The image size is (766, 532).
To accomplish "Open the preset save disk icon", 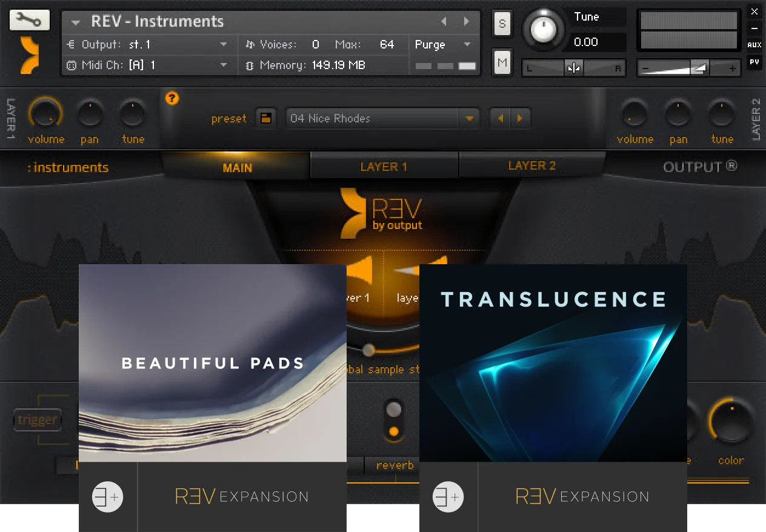I will tap(265, 118).
